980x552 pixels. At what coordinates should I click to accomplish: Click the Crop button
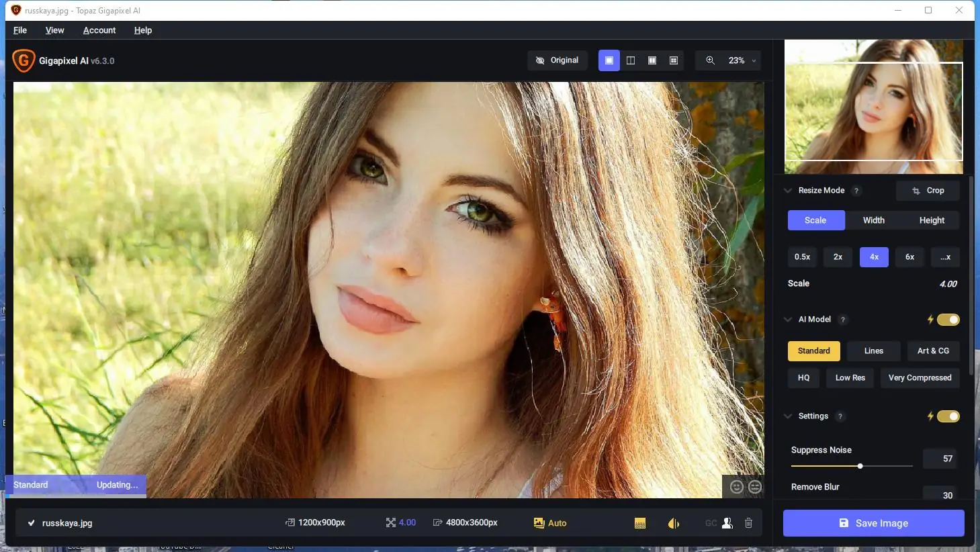[928, 191]
